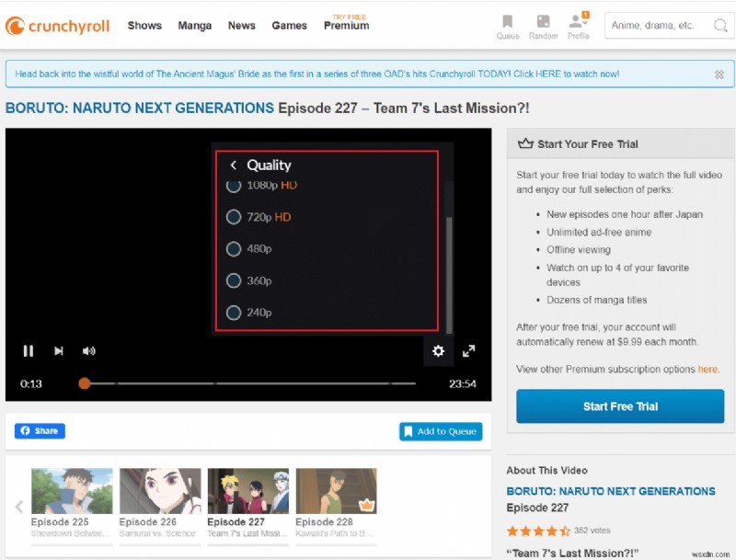Skip to the next episode

58,350
